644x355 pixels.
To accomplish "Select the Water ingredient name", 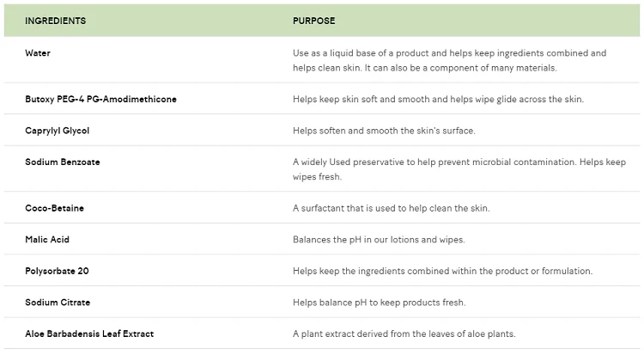I will point(38,53).
